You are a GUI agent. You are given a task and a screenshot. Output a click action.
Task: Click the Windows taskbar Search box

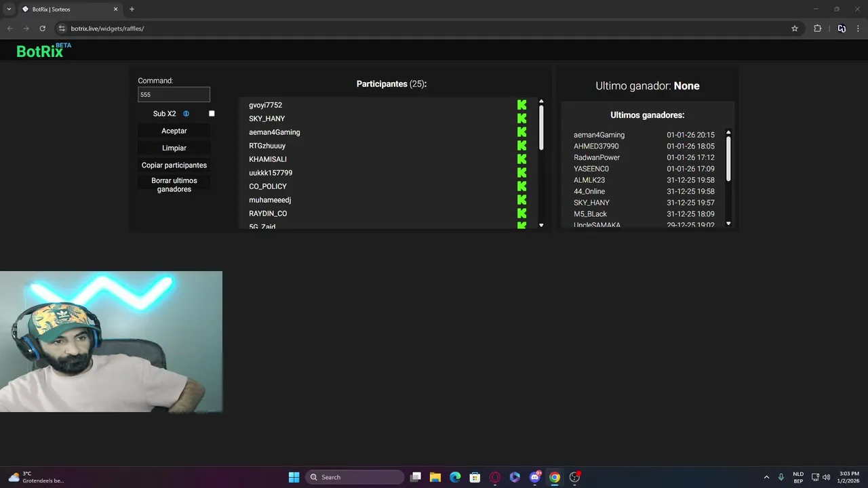coord(355,477)
